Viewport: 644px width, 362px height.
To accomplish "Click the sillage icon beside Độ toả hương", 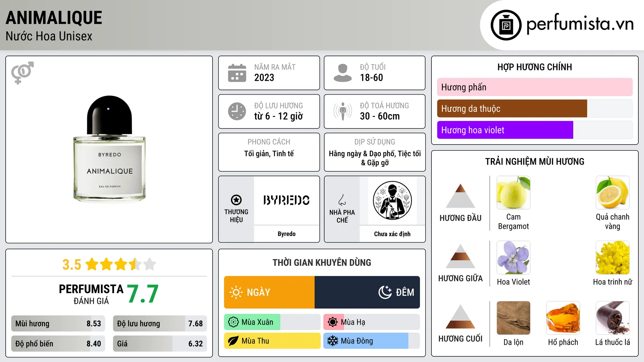I will point(343,111).
